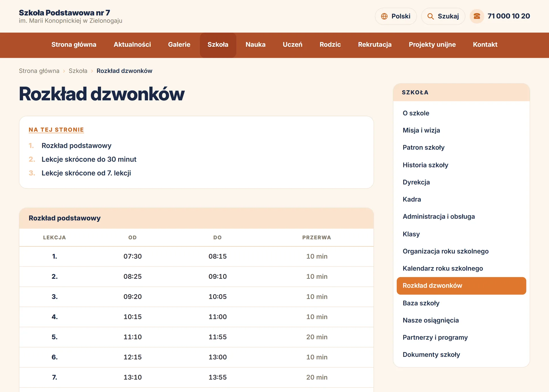
Task: Click Rodzic in the main menu
Action: [x=330, y=45]
